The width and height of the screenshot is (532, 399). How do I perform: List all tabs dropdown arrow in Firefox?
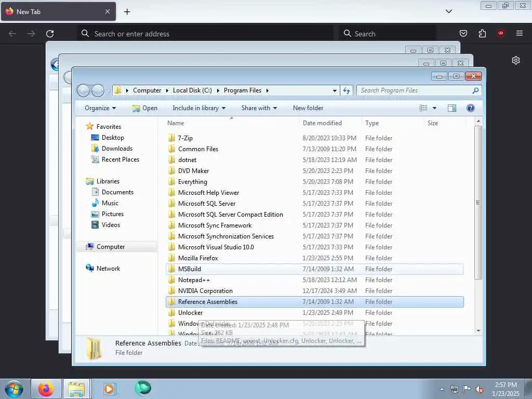pyautogui.click(x=448, y=11)
